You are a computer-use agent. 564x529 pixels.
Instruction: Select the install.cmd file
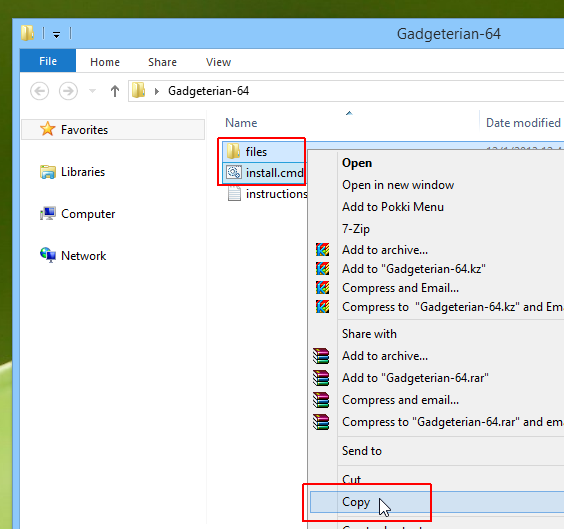coord(274,173)
